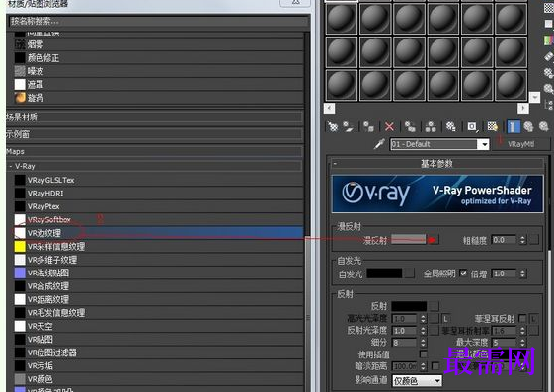Click the swirl icon beside 漩涡
Viewport: 554px width, 392px height.
(20, 98)
